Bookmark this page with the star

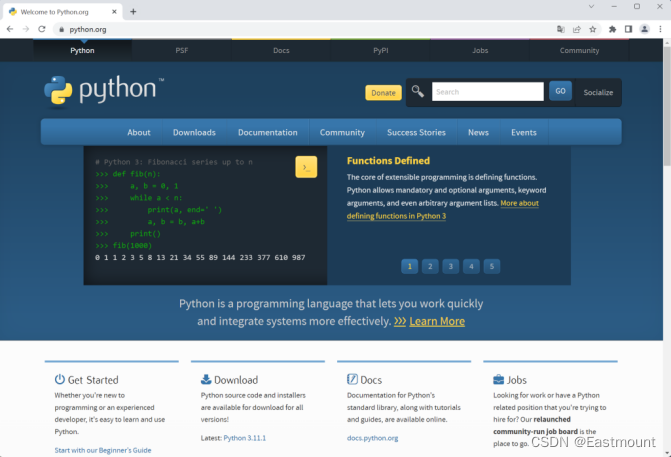click(593, 29)
